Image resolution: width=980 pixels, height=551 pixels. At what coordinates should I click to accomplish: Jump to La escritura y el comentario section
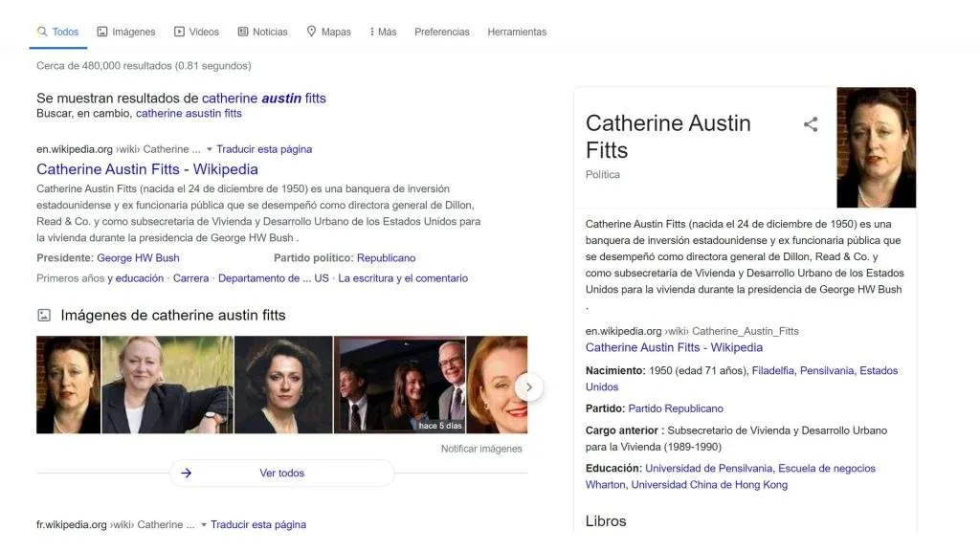403,278
